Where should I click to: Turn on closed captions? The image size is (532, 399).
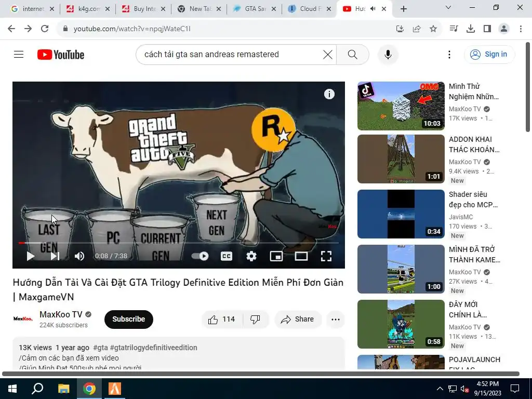tap(227, 256)
